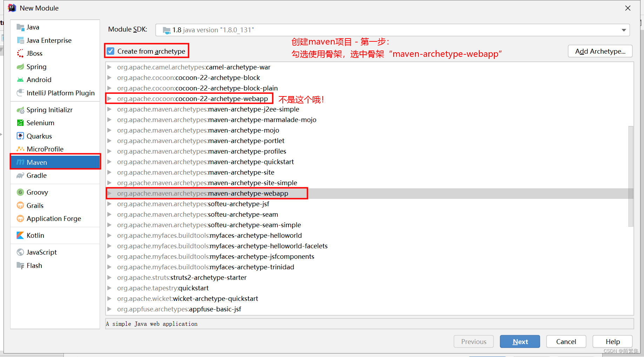This screenshot has height=357, width=644.
Task: Select Groovy module type label
Action: [x=37, y=192]
